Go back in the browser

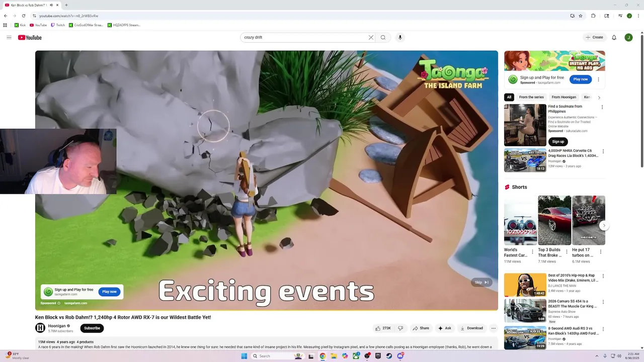tap(6, 16)
